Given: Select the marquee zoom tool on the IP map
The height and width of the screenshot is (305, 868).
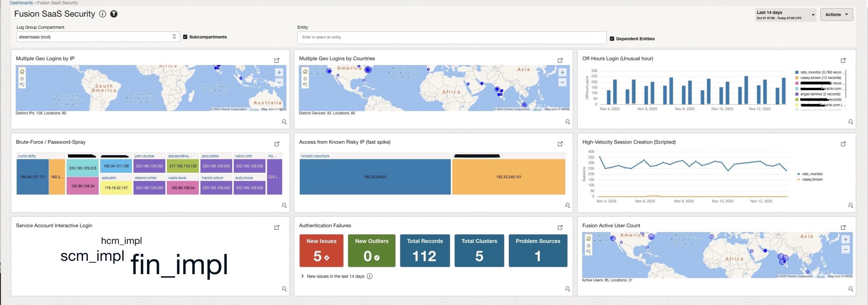Looking at the screenshot, I should coord(22,85).
